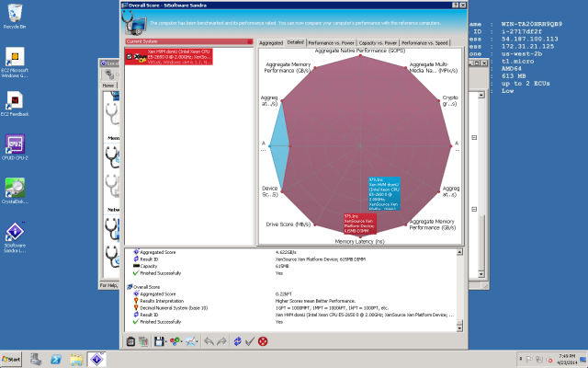The image size is (588, 368).
Task: Click results list scrollbar up arrow
Action: click(x=459, y=252)
